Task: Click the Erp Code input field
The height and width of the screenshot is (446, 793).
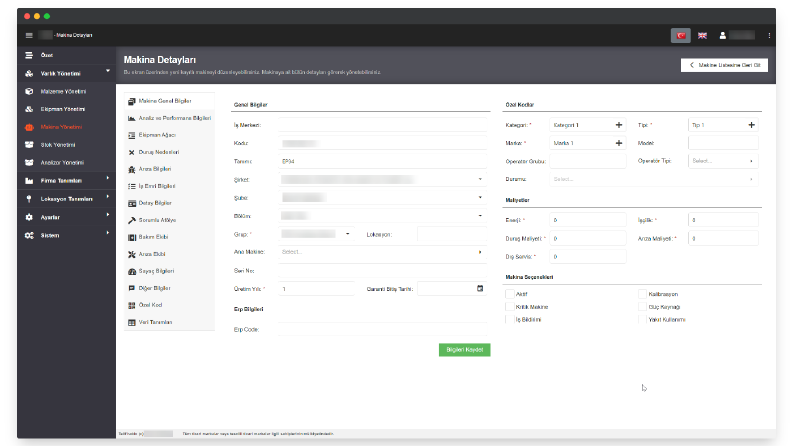Action: [382, 329]
